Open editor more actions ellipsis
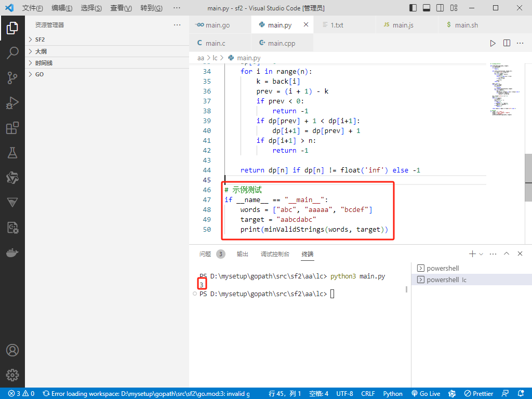 click(x=520, y=43)
